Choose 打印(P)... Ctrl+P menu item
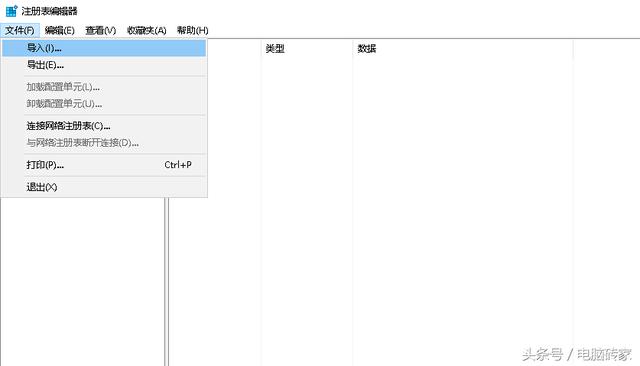 (104, 165)
